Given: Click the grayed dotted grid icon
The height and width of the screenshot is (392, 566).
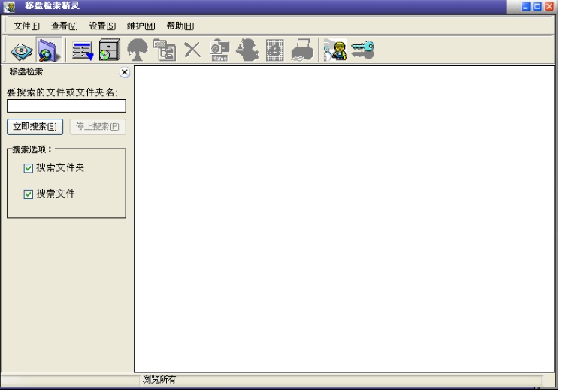Looking at the screenshot, I should 274,50.
